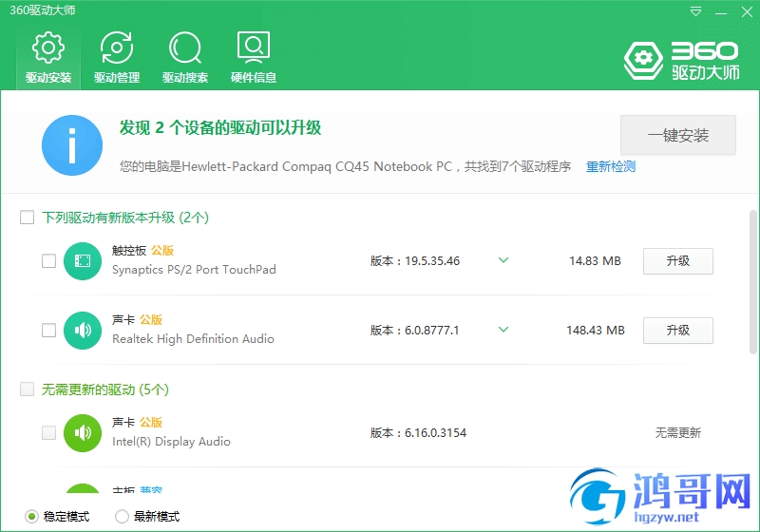Click the Intel Display Audio speaker icon
The image size is (760, 532).
tap(83, 433)
